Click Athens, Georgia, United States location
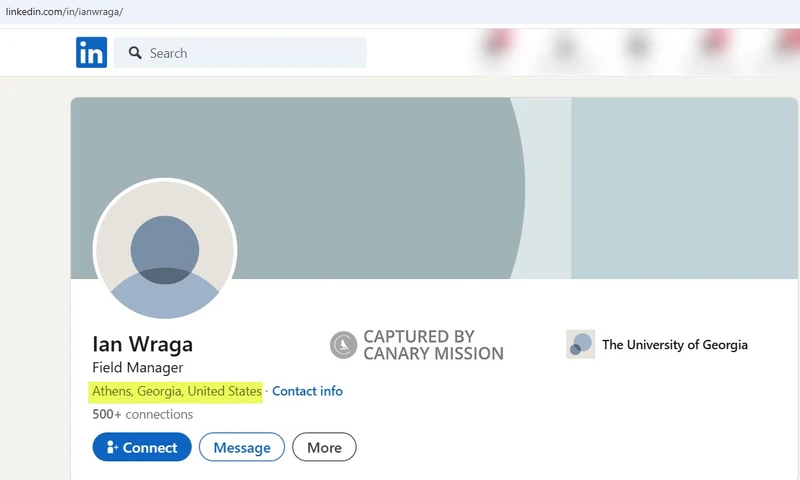The height and width of the screenshot is (480, 800). coord(177,391)
